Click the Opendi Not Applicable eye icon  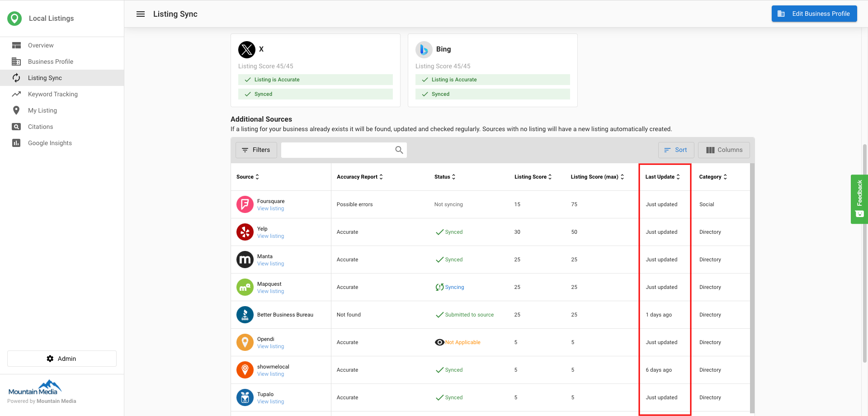(x=439, y=342)
